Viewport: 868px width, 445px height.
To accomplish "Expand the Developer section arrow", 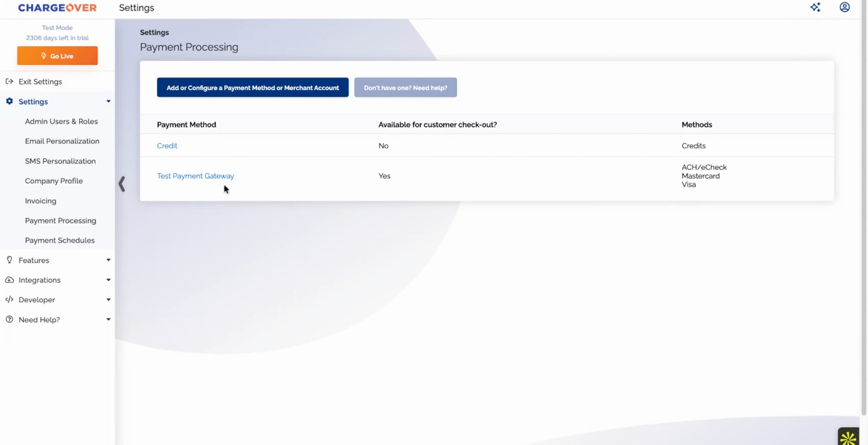I will [x=108, y=299].
